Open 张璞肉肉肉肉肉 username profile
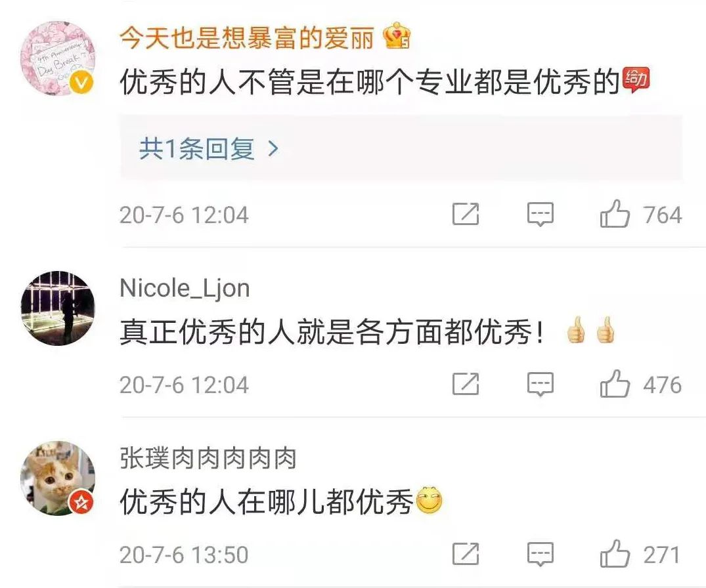This screenshot has height=588, width=706. click(208, 459)
